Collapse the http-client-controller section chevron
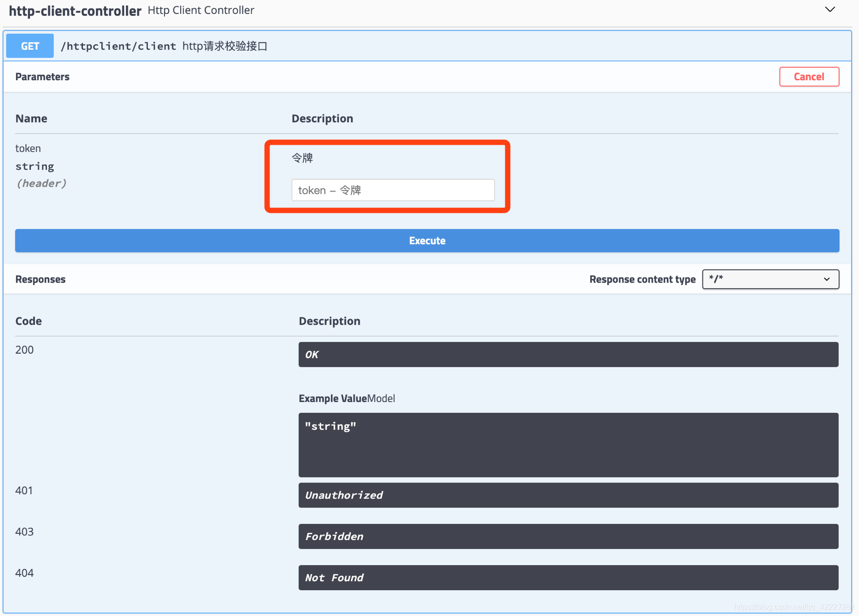Image resolution: width=859 pixels, height=616 pixels. 830,9
